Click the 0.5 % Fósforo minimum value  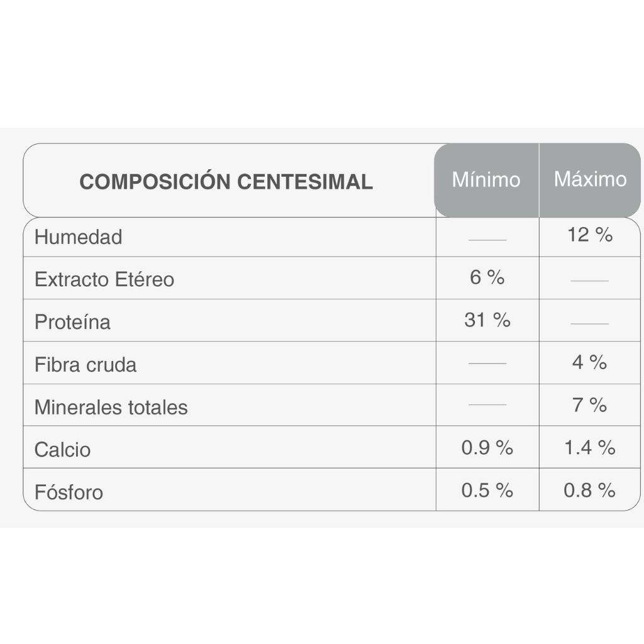487,491
